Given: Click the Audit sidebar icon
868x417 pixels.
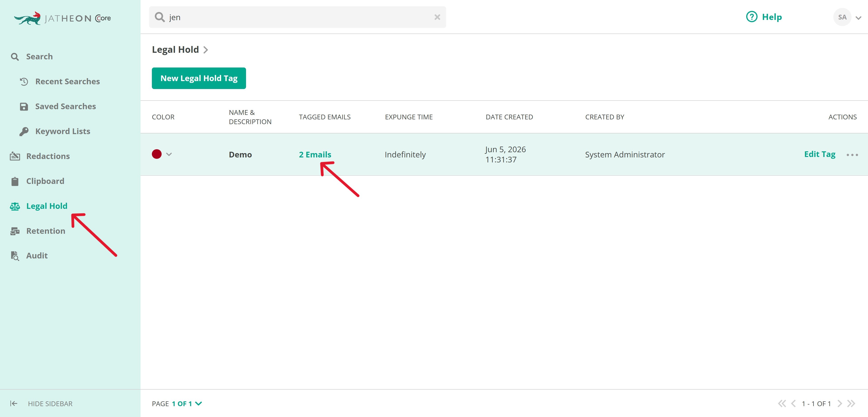Looking at the screenshot, I should click(15, 256).
